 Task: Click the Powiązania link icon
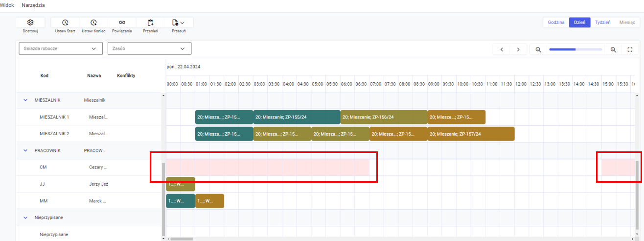122,23
